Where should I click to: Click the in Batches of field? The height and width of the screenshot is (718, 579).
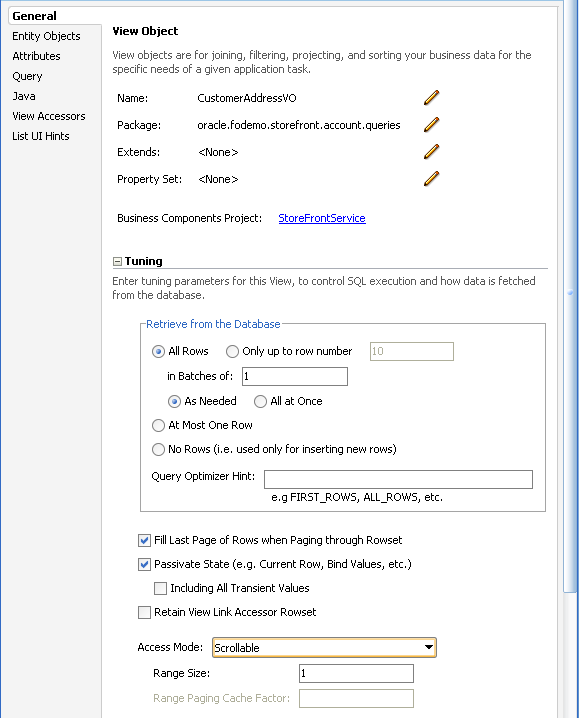(x=295, y=376)
